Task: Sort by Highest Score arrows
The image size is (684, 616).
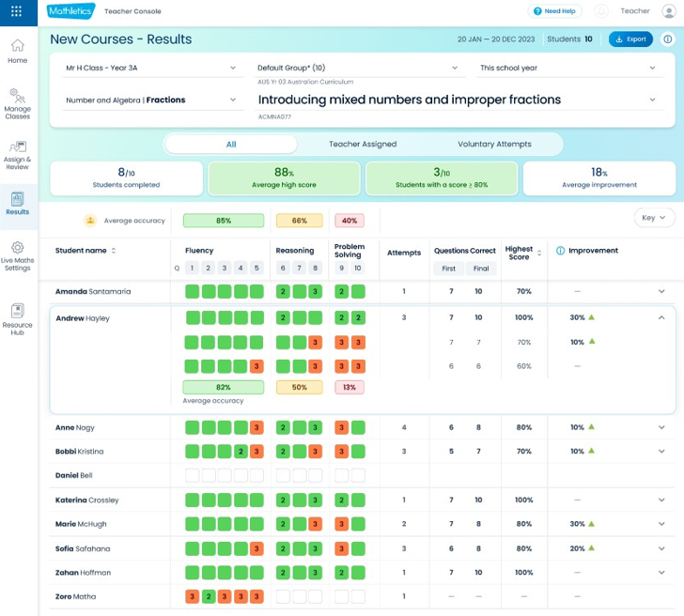Action: (x=539, y=253)
